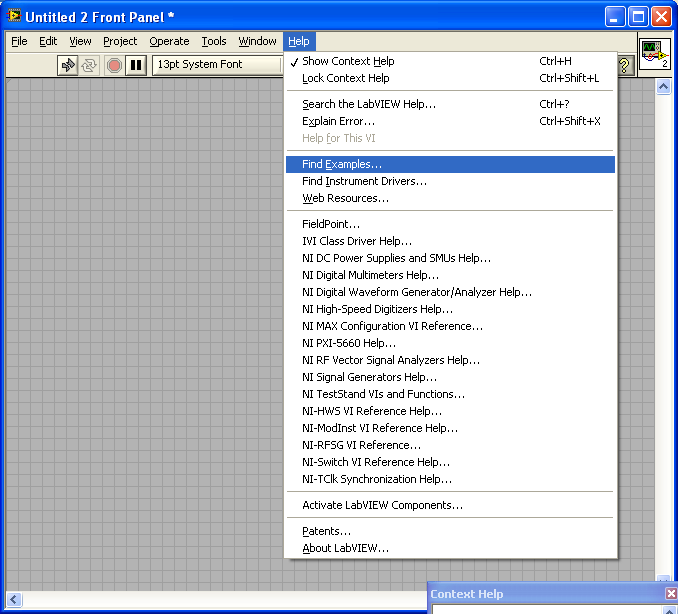Screen dimensions: 678x614
Task: Open Patents menu item
Action: point(450,531)
